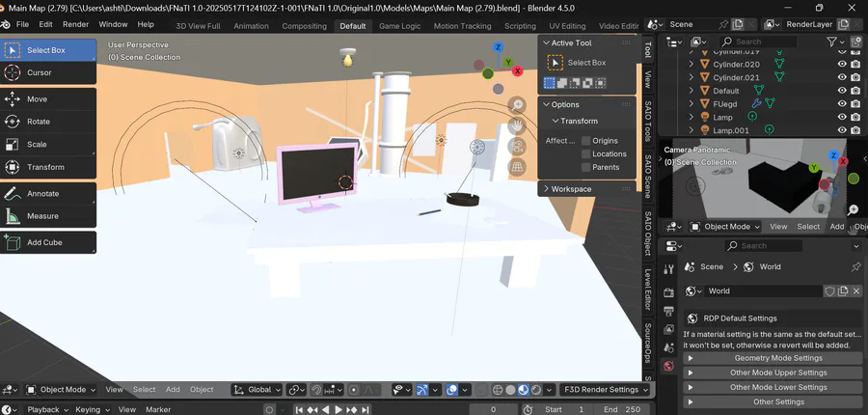Activate the Scale tool

coord(48,145)
